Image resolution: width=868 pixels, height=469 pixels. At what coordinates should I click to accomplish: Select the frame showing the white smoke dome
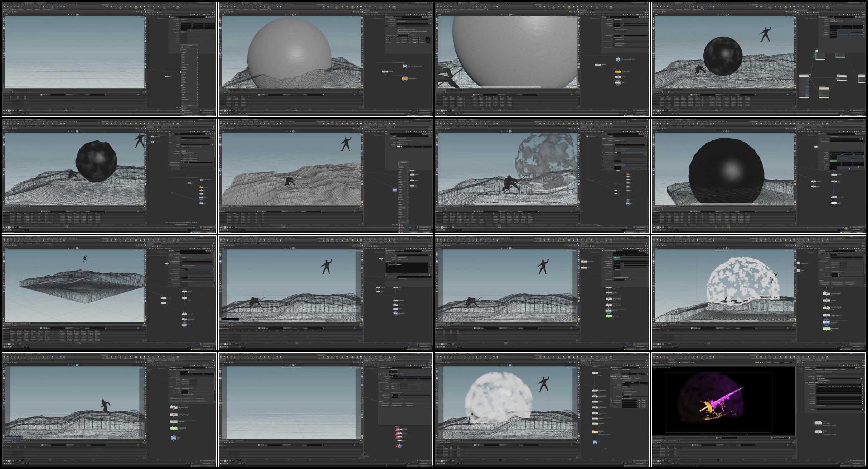pos(542,410)
